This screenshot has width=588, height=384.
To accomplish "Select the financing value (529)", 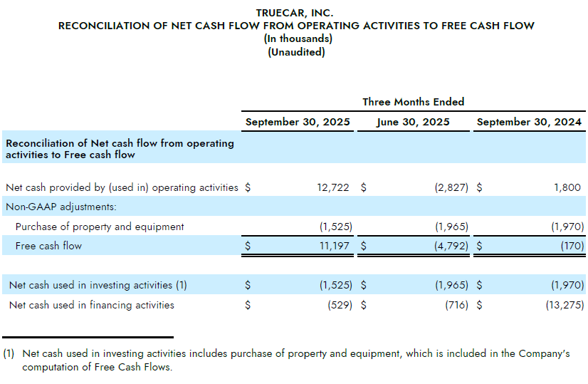I will (x=340, y=305).
